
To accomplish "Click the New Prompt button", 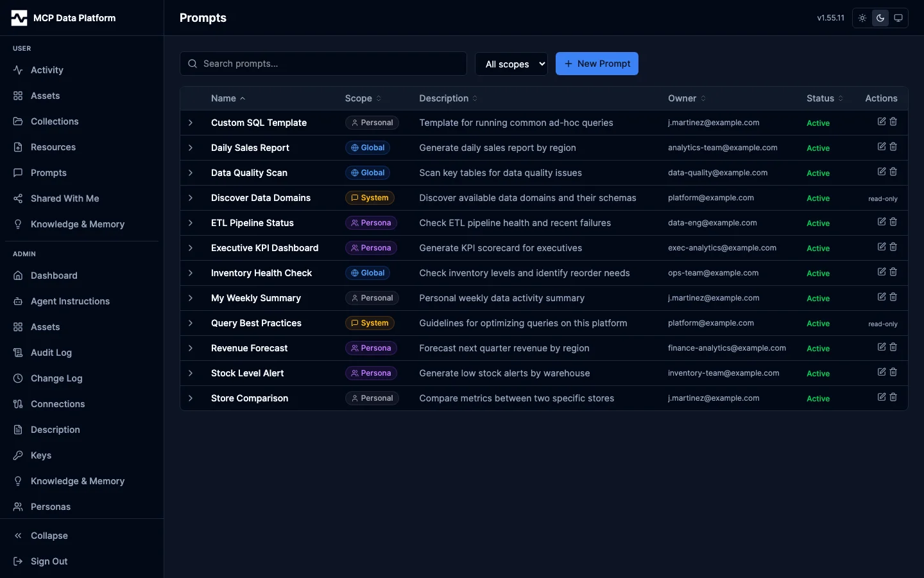I will (597, 64).
